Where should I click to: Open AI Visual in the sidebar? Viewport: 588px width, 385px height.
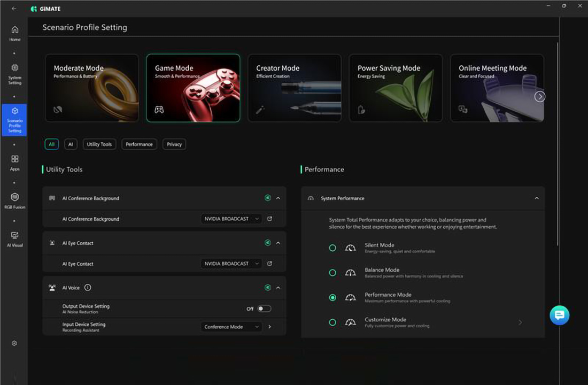[14, 239]
